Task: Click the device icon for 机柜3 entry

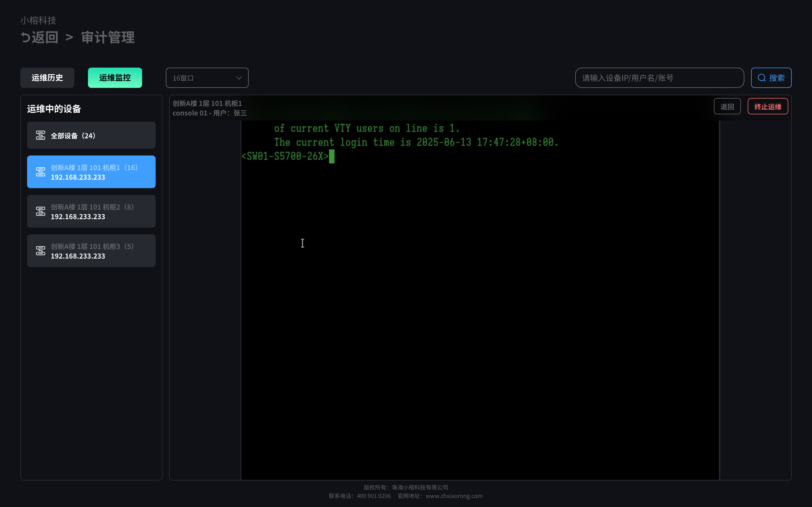Action: point(41,251)
